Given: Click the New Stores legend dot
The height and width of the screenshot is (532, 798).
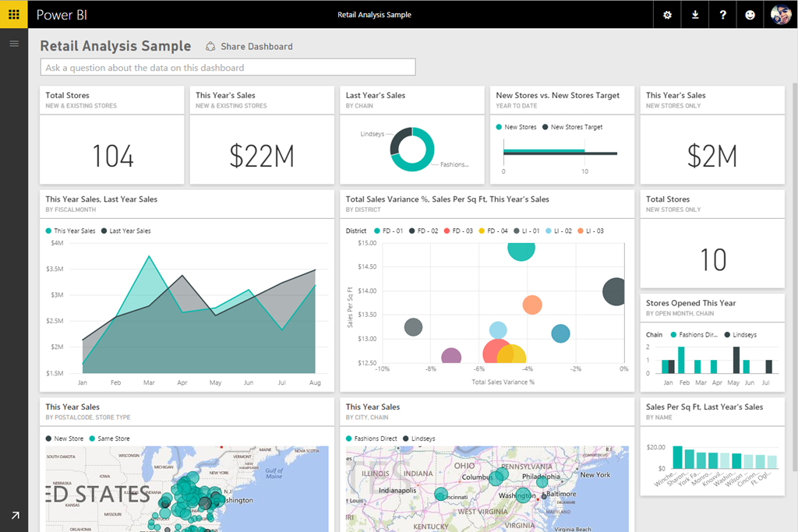Looking at the screenshot, I should click(499, 127).
